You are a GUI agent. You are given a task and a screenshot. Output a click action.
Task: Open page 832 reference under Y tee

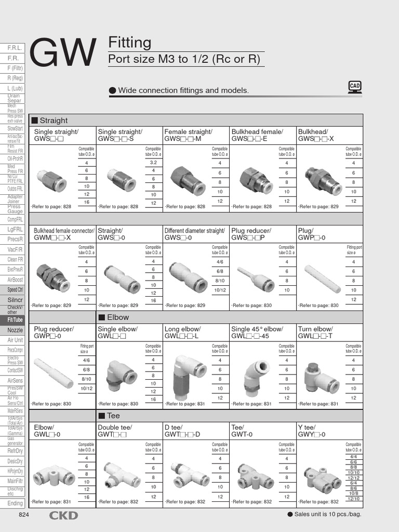pos(318,501)
